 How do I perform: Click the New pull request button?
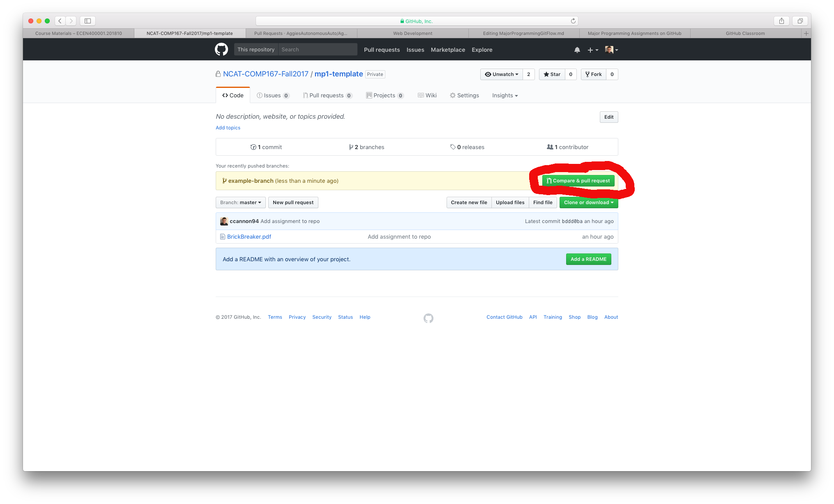coord(293,202)
